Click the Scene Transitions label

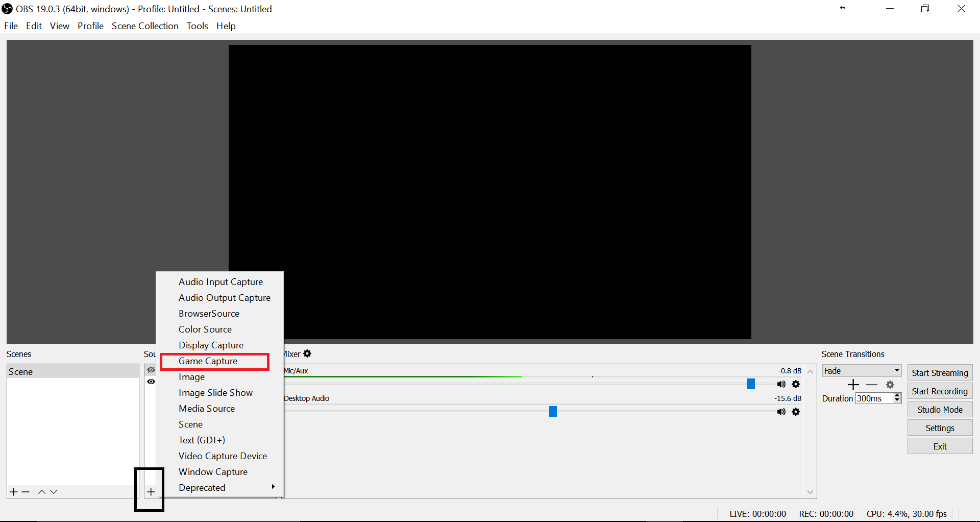[853, 354]
